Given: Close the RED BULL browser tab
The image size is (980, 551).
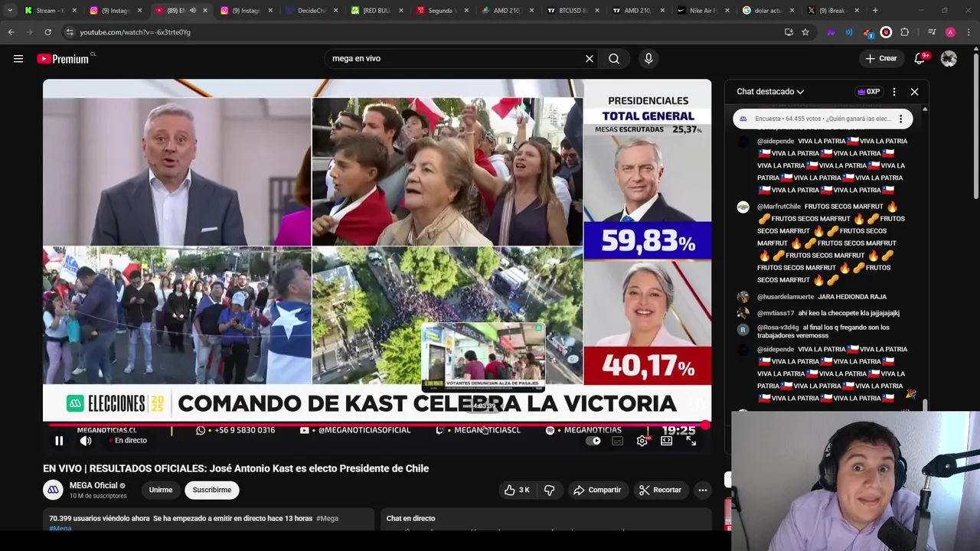Looking at the screenshot, I should pos(400,11).
